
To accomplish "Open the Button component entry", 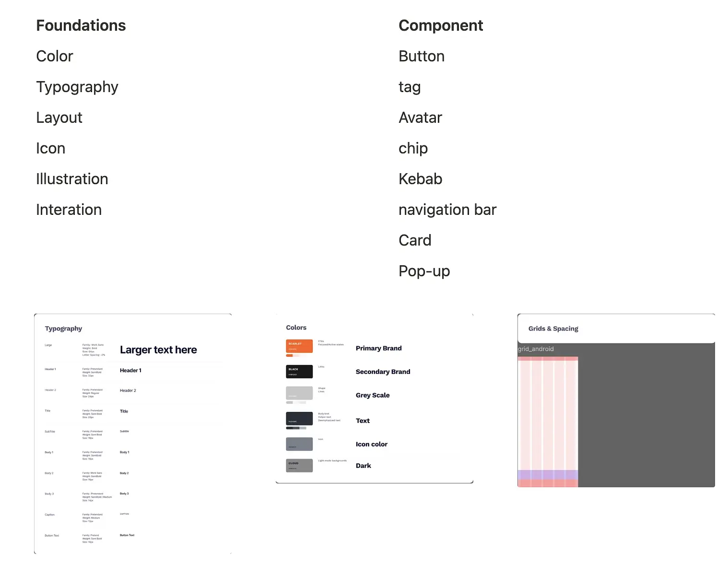I will [x=422, y=56].
